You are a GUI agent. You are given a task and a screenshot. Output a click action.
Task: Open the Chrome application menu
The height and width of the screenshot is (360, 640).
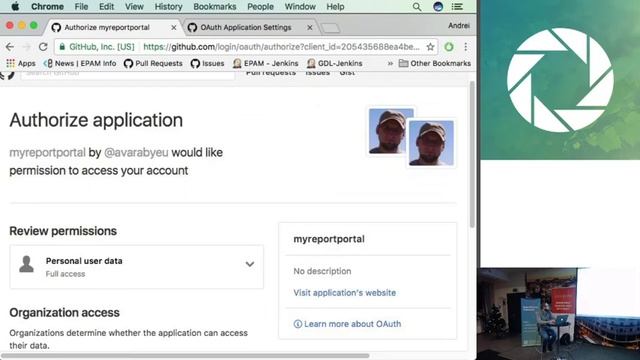click(x=47, y=7)
